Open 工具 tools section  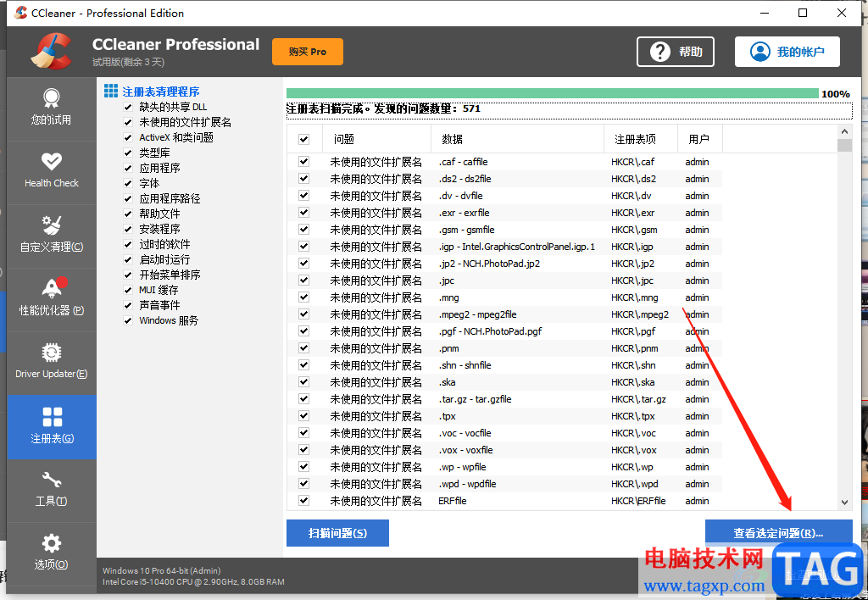click(x=51, y=490)
